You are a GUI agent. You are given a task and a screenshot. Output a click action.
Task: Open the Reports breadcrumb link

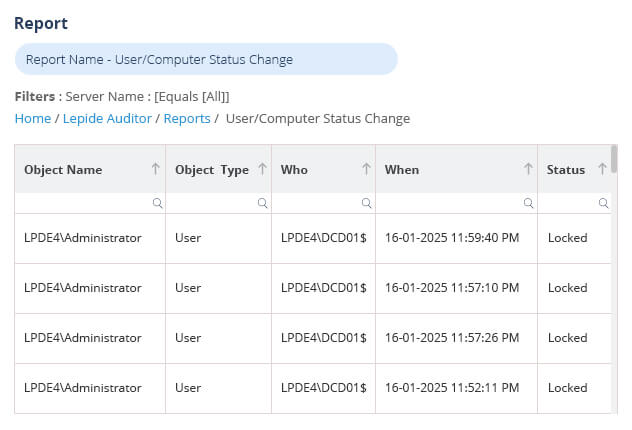click(187, 118)
